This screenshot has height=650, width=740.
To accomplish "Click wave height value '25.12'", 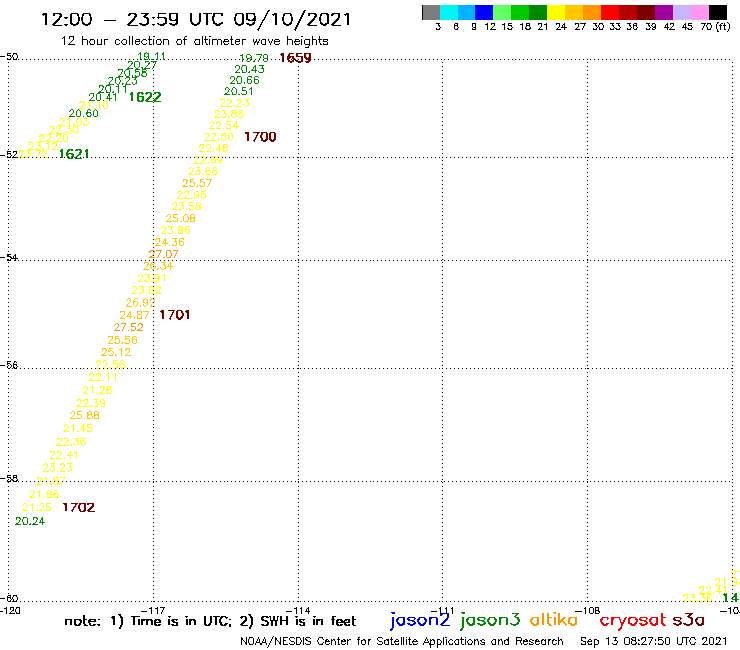I will pyautogui.click(x=116, y=352).
